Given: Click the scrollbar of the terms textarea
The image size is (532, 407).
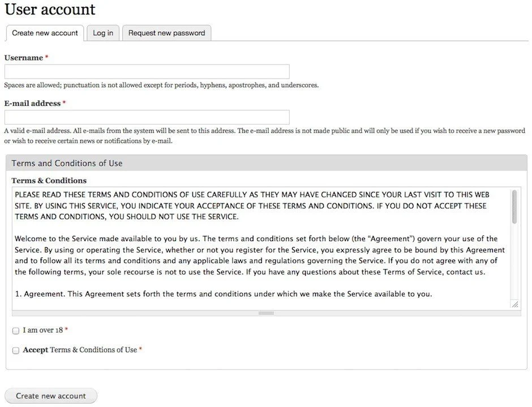Looking at the screenshot, I should click(515, 249).
